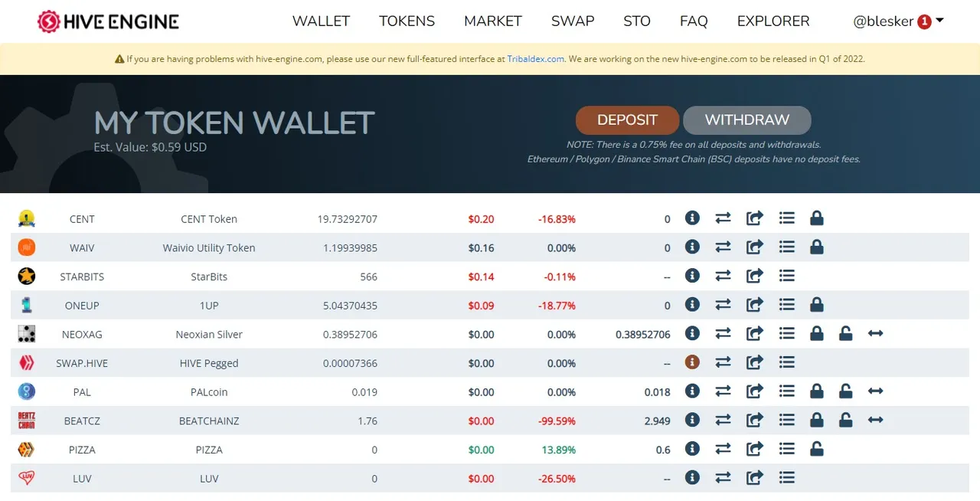Click STARBITS balance 566

click(x=369, y=277)
